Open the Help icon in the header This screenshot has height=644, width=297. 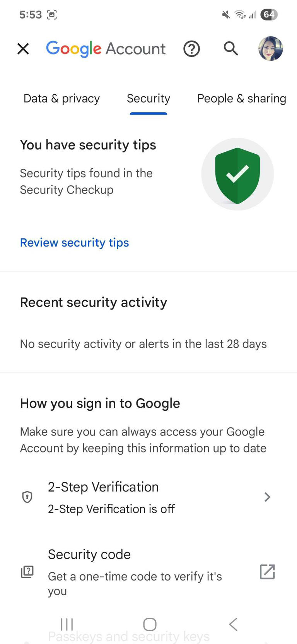pyautogui.click(x=191, y=49)
